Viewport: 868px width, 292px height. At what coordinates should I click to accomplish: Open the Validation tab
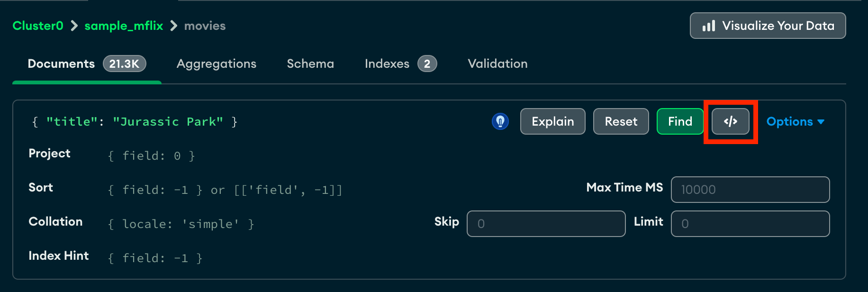click(497, 63)
